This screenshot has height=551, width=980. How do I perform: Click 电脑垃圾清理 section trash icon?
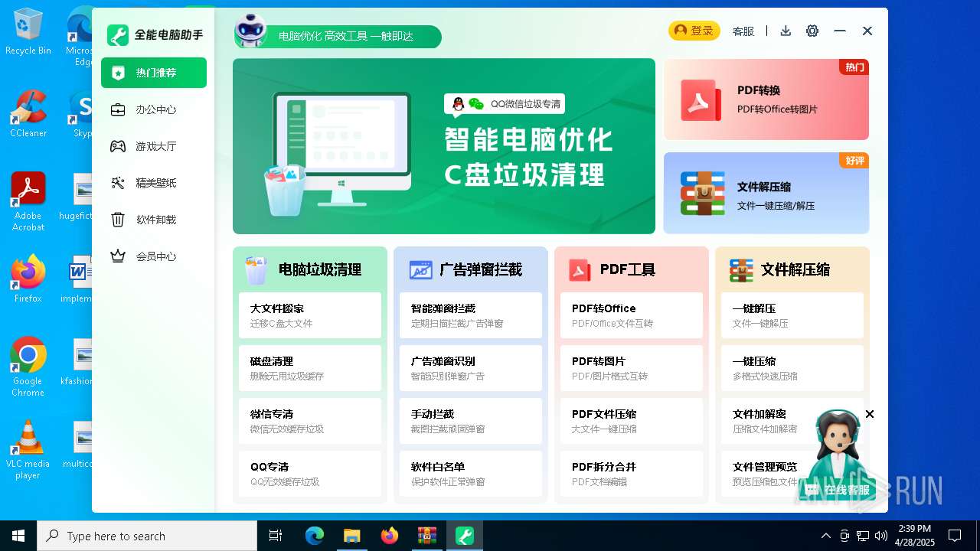[x=256, y=269]
